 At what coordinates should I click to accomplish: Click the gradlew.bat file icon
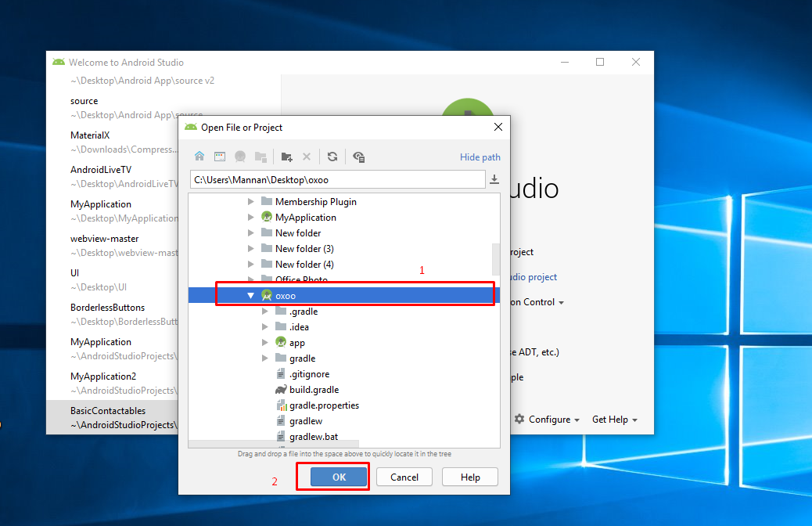pos(281,436)
